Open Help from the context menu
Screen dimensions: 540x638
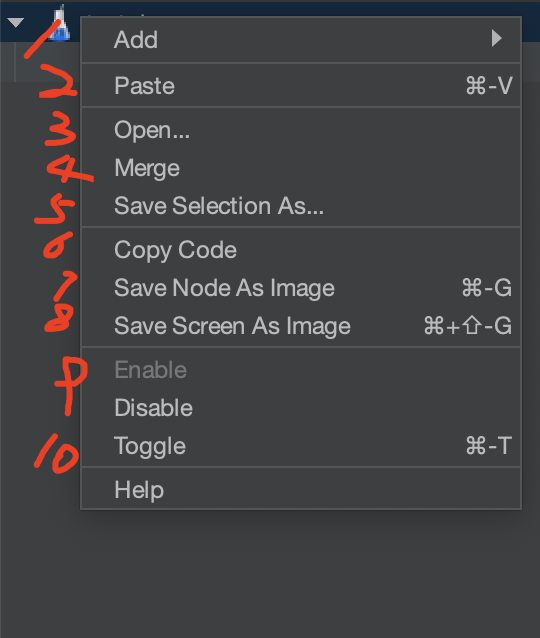(301, 489)
